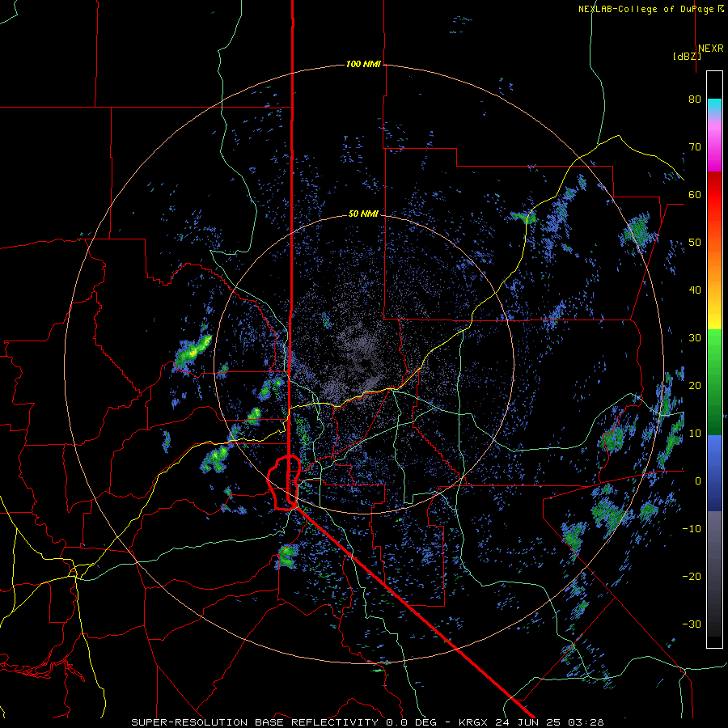The height and width of the screenshot is (728, 728).
Task: Click the -10 value on the dBZ scale
Action: (x=692, y=529)
